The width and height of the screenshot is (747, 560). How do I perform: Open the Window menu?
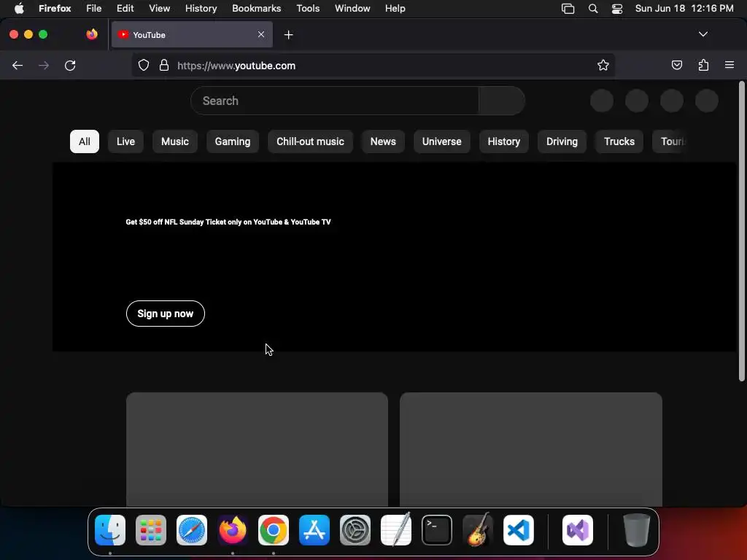pyautogui.click(x=352, y=8)
